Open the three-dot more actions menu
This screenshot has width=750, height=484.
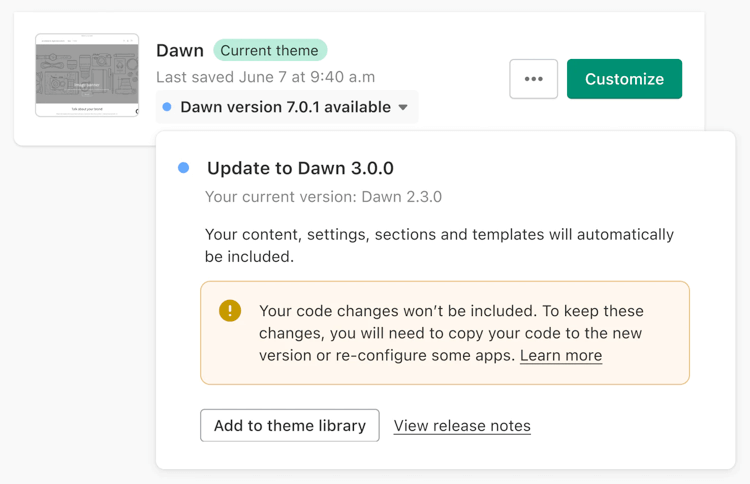click(533, 79)
